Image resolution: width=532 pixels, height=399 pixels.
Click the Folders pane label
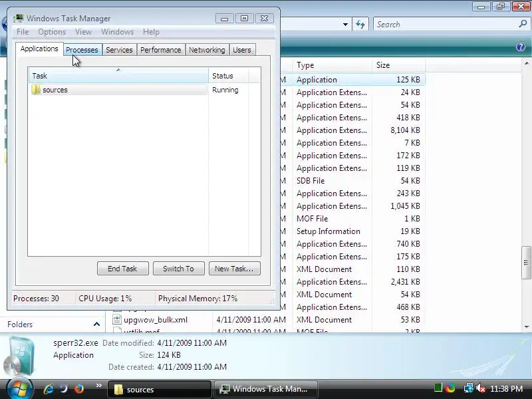[20, 325]
